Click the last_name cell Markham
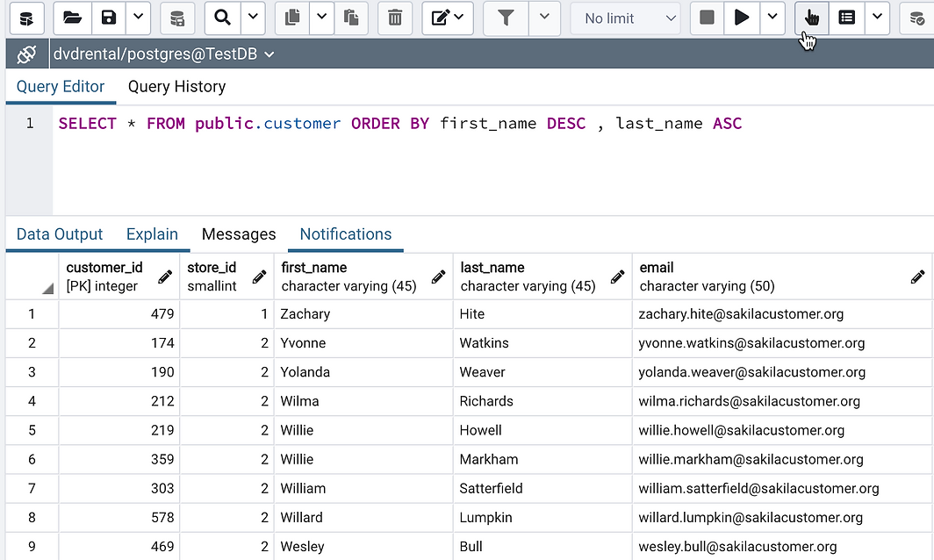934x560 pixels. (542, 459)
